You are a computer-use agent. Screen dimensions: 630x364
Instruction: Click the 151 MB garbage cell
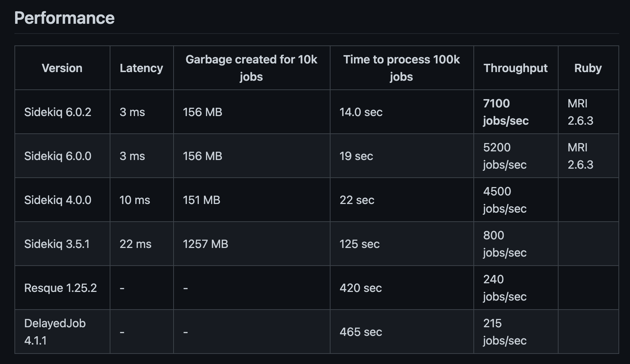251,200
